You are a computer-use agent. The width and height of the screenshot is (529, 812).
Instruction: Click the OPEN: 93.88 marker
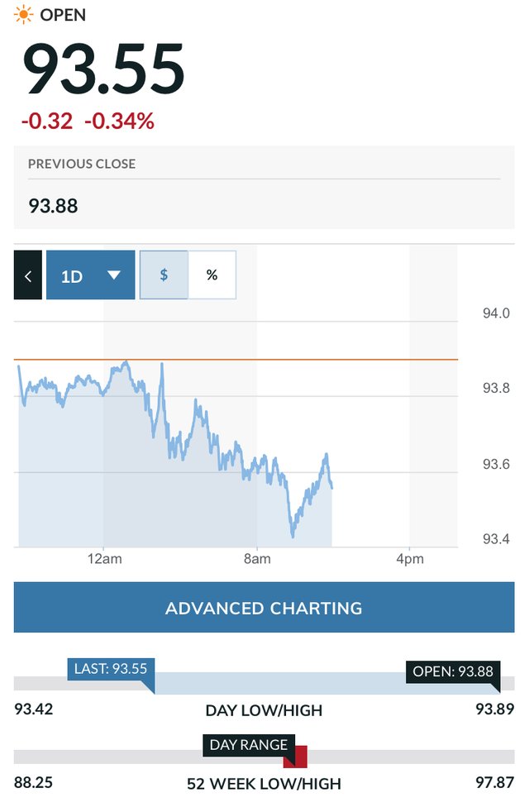tap(453, 671)
